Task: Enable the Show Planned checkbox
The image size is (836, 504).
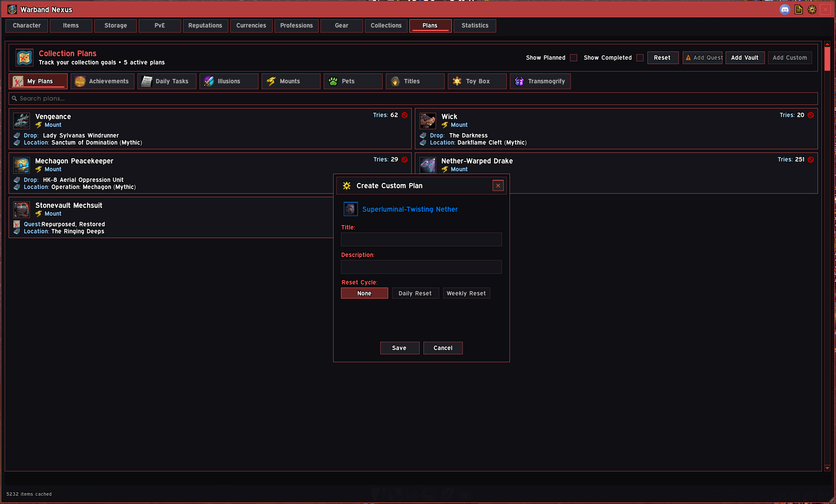Action: (x=574, y=58)
